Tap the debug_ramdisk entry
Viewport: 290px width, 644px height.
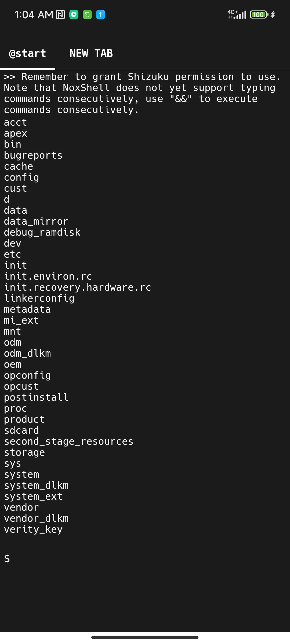(x=42, y=232)
